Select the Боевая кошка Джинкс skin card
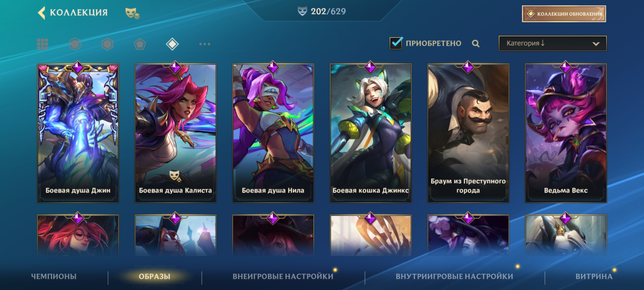 point(371,133)
